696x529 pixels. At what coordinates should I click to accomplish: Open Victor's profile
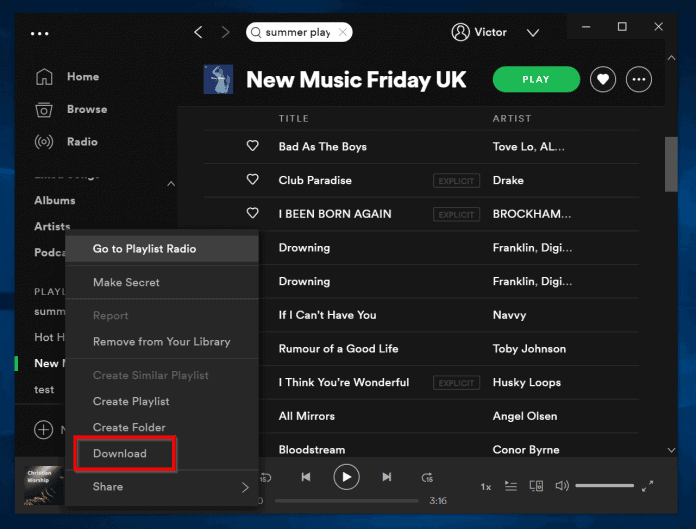pyautogui.click(x=479, y=32)
